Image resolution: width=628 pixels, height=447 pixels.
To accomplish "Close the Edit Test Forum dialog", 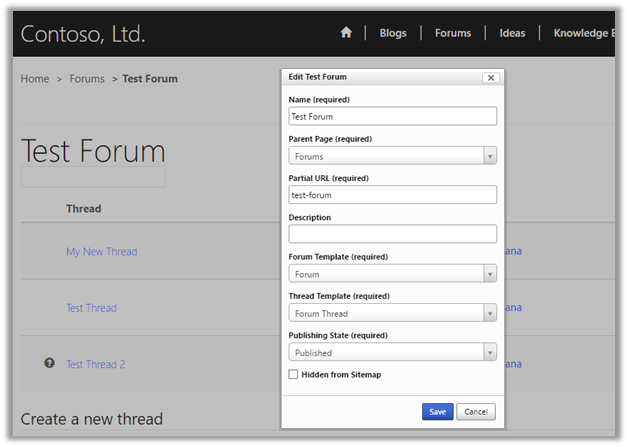I will coord(490,77).
